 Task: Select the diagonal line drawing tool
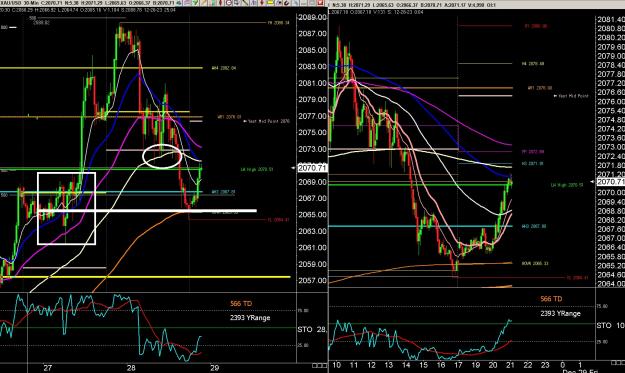[x=245, y=2]
